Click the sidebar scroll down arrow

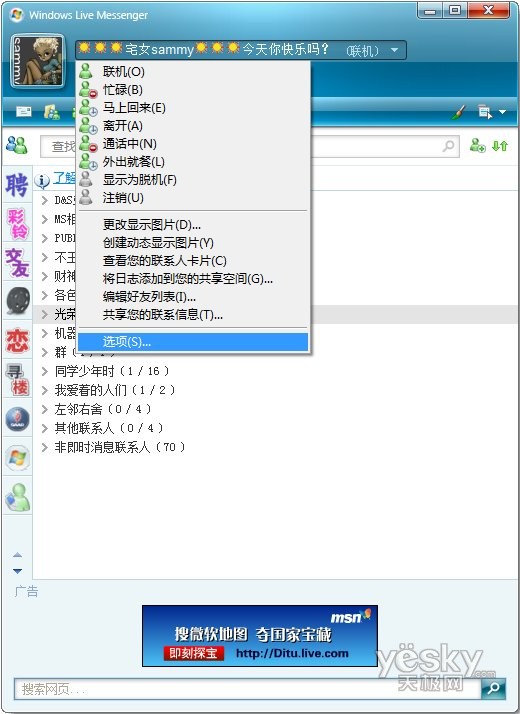(x=17, y=571)
